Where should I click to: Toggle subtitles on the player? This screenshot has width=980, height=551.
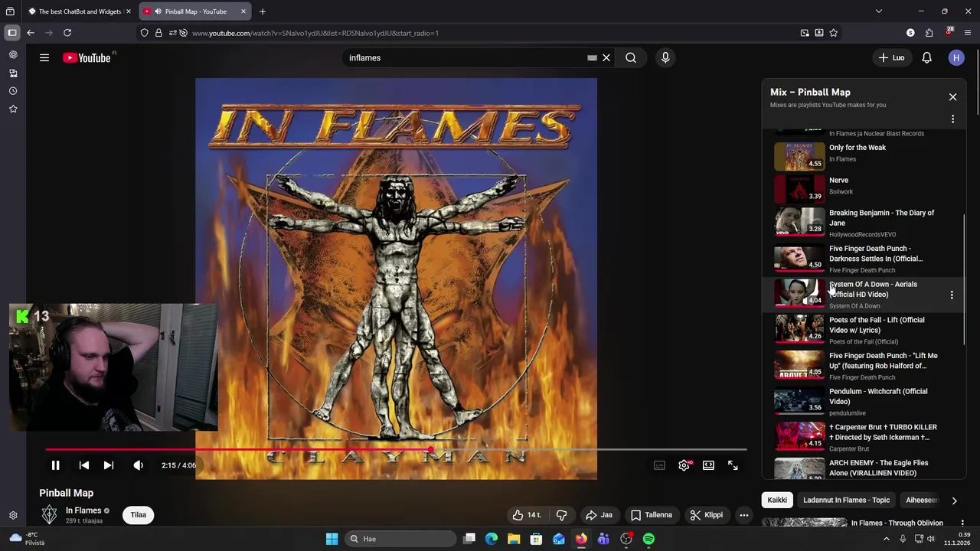click(x=659, y=465)
